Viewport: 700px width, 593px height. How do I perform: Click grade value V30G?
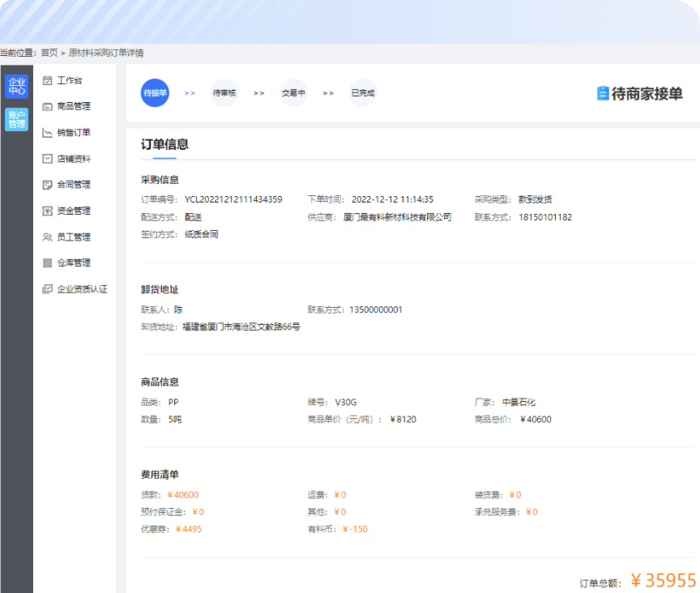point(345,403)
